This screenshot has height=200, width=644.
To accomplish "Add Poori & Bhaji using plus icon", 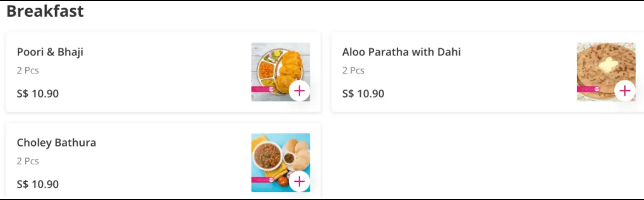I will tap(299, 91).
